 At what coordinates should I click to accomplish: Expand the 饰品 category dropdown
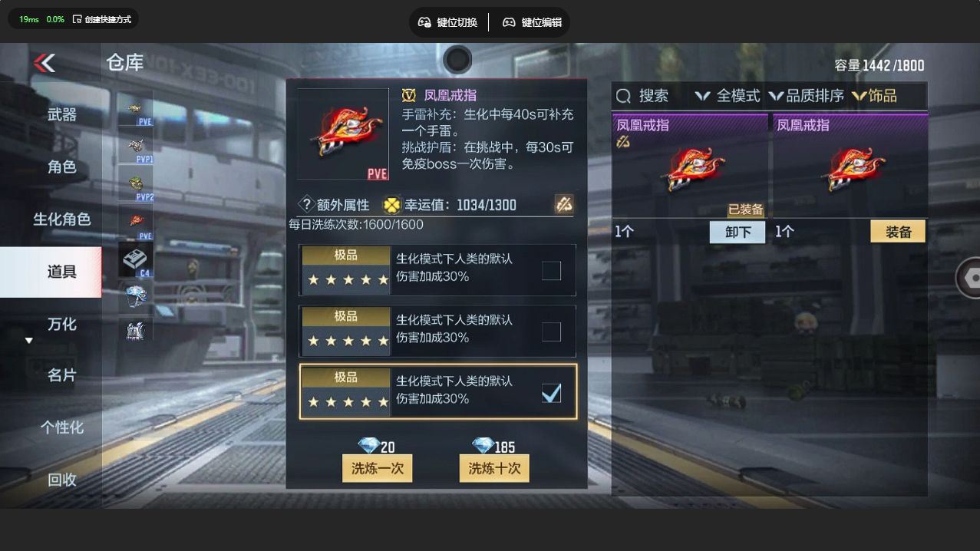(874, 96)
